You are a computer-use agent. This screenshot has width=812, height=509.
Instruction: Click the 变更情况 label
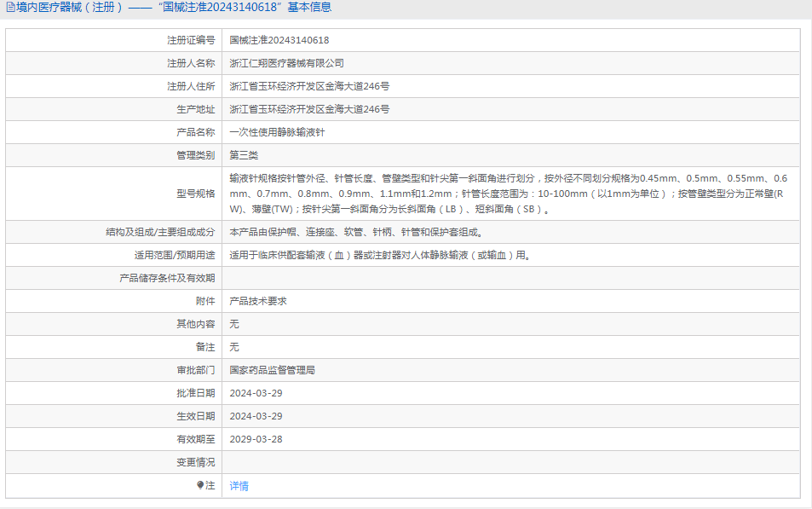[x=195, y=462]
